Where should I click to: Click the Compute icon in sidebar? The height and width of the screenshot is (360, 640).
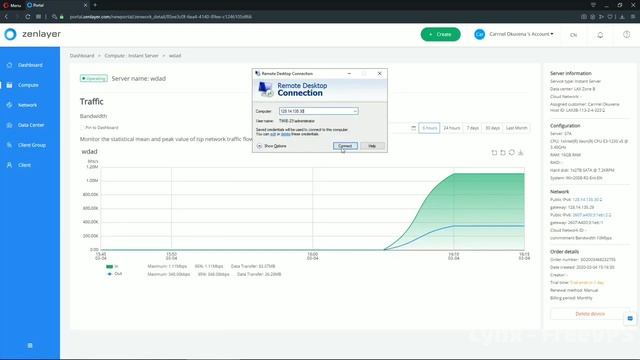click(9, 85)
